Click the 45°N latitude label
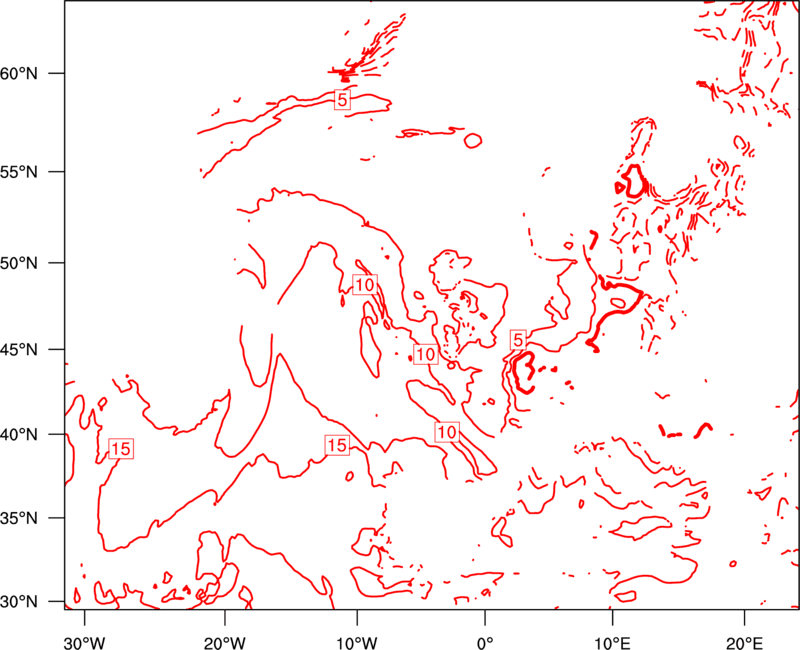Screen dimensions: 800x650 tap(19, 350)
